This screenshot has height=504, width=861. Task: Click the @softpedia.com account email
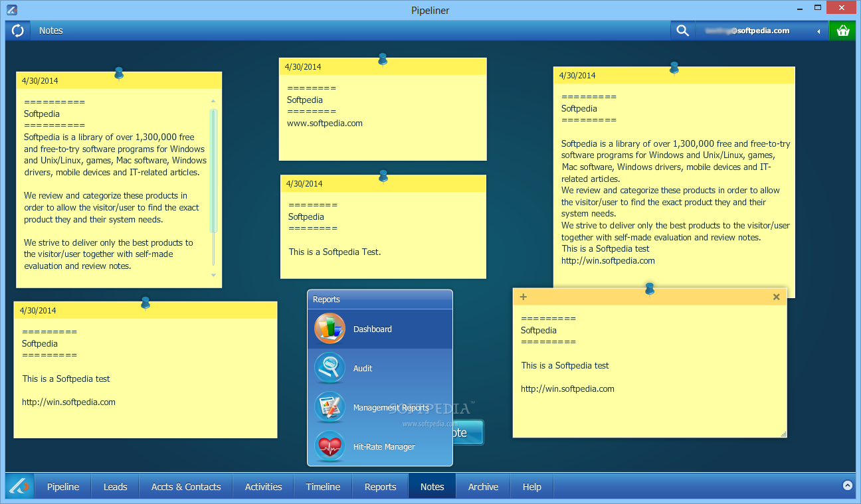[x=747, y=31]
